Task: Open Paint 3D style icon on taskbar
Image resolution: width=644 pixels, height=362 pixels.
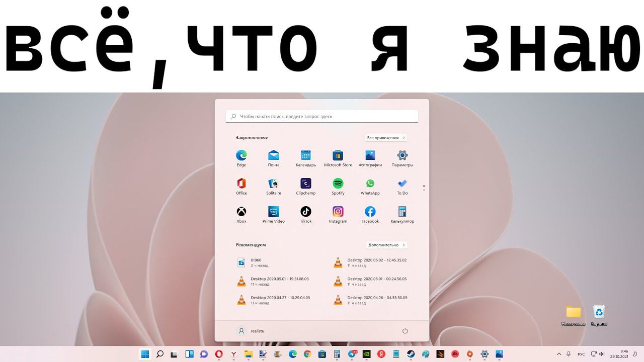Action: 426,354
